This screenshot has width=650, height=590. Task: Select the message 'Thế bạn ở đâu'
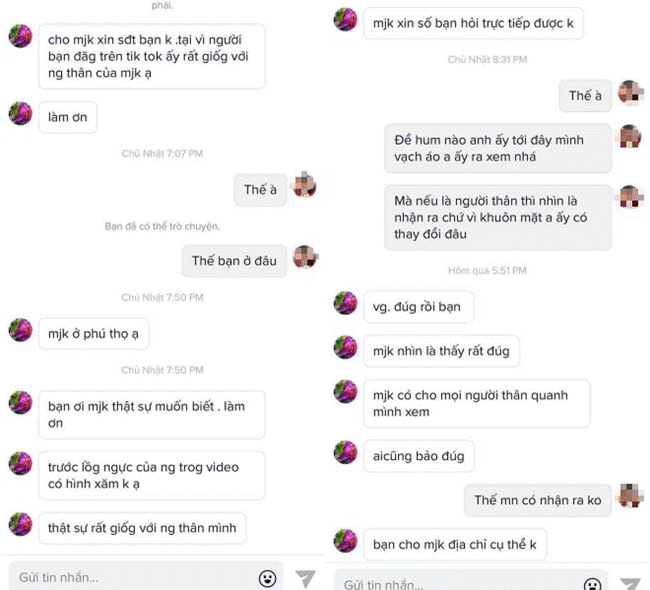click(234, 261)
